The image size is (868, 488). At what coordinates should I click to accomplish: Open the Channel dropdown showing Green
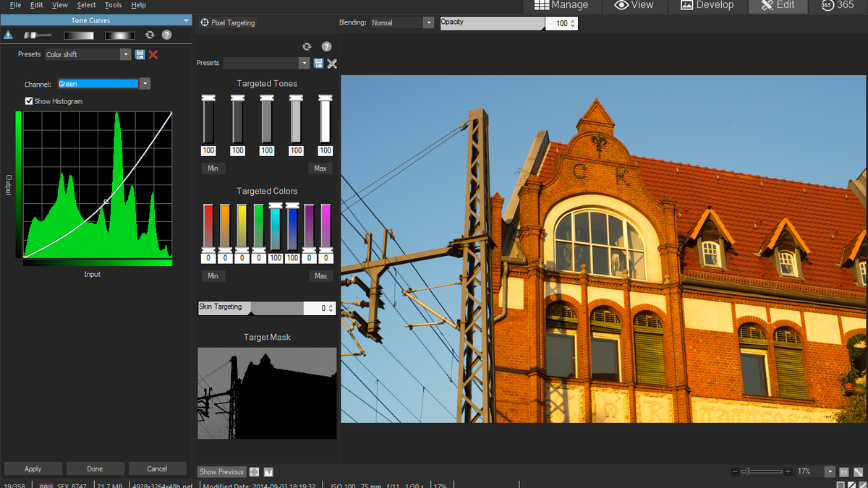[x=145, y=84]
